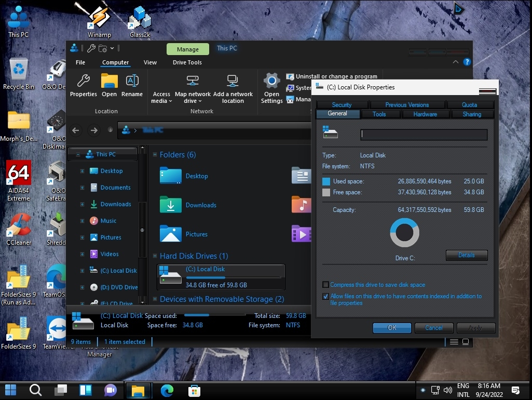Click the drive label text field
The height and width of the screenshot is (400, 532).
424,135
